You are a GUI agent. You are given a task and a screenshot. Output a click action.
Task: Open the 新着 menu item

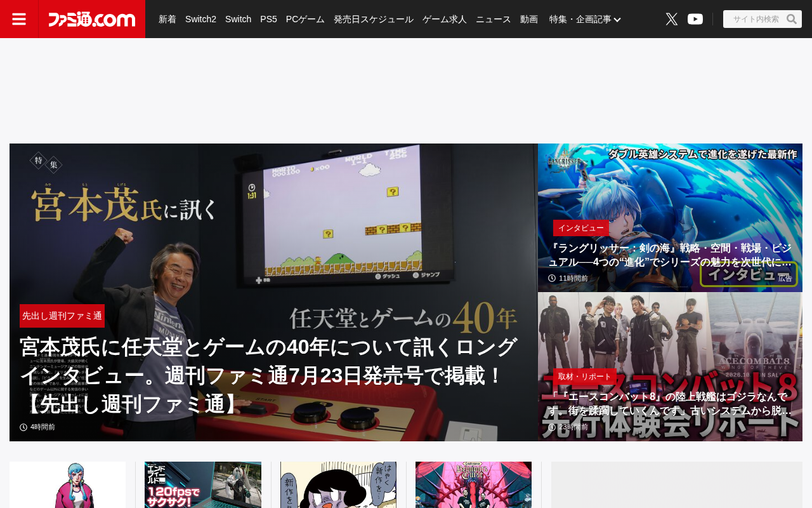point(167,19)
